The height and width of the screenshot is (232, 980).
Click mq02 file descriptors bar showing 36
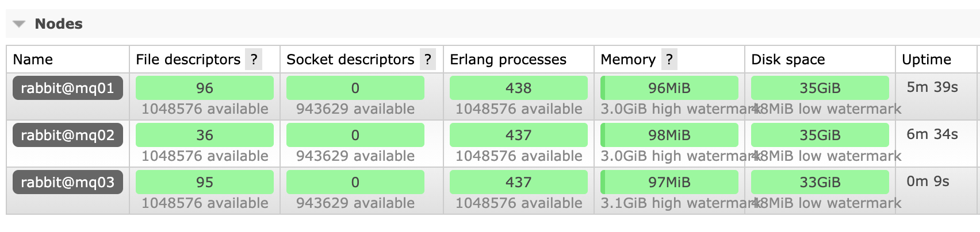(205, 135)
